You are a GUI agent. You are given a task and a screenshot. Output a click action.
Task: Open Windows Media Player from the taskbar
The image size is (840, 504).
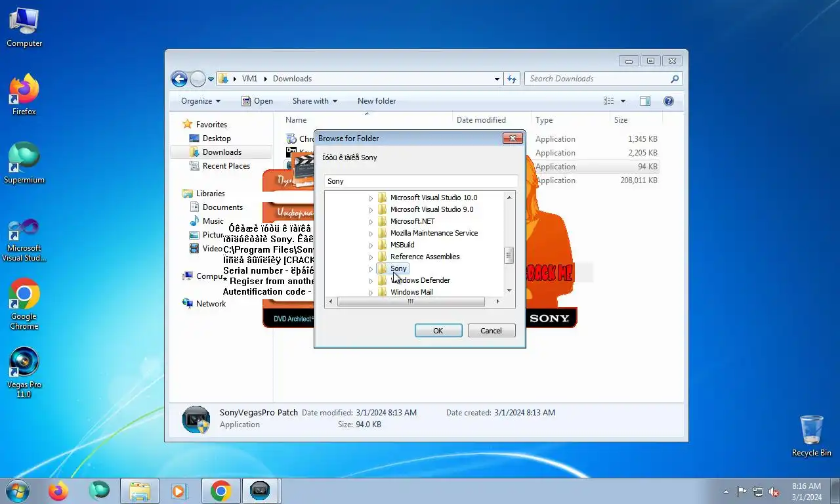coord(178,491)
